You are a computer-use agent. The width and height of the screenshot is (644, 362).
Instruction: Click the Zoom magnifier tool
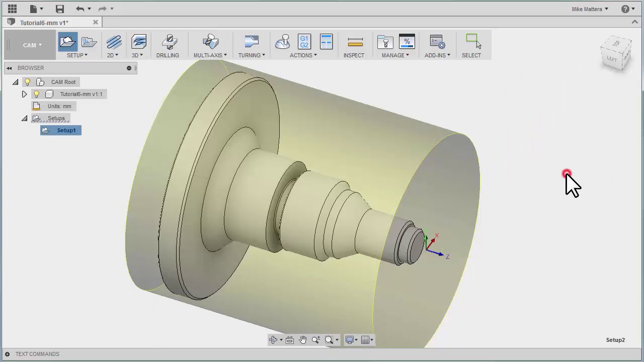pos(316,340)
